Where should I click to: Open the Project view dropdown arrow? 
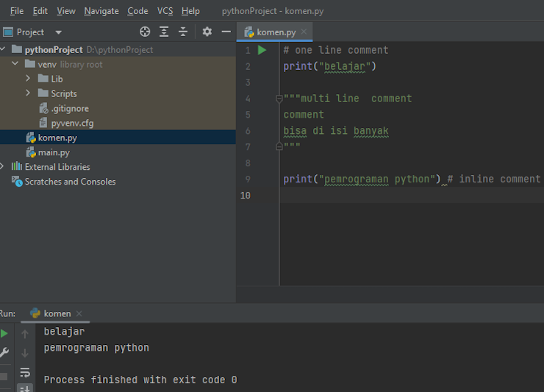pyautogui.click(x=58, y=32)
